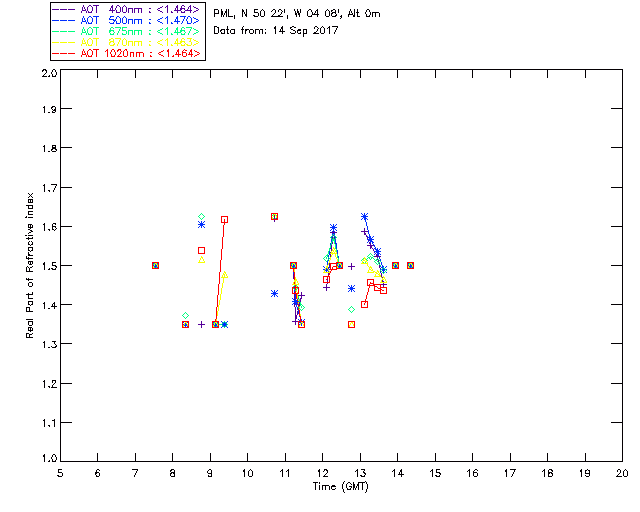This screenshot has width=640, height=512.
Task: Click the 1.3 tick label on y-axis
Action: point(49,344)
